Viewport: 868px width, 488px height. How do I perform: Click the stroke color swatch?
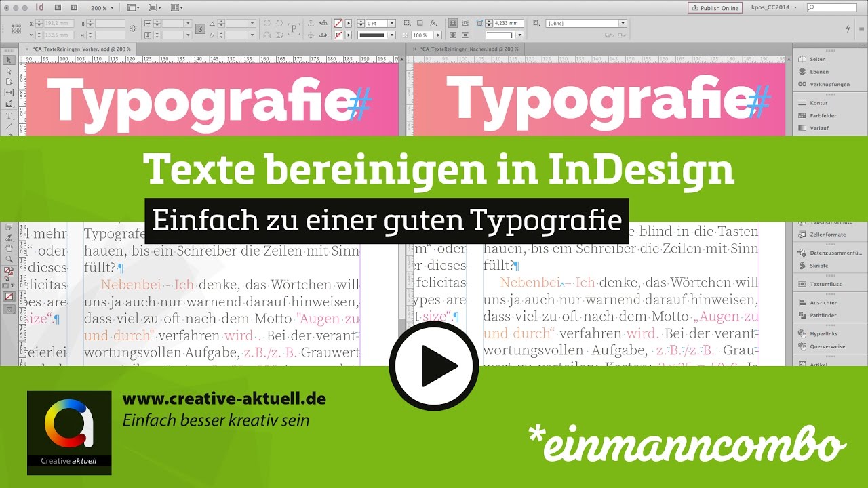[338, 35]
